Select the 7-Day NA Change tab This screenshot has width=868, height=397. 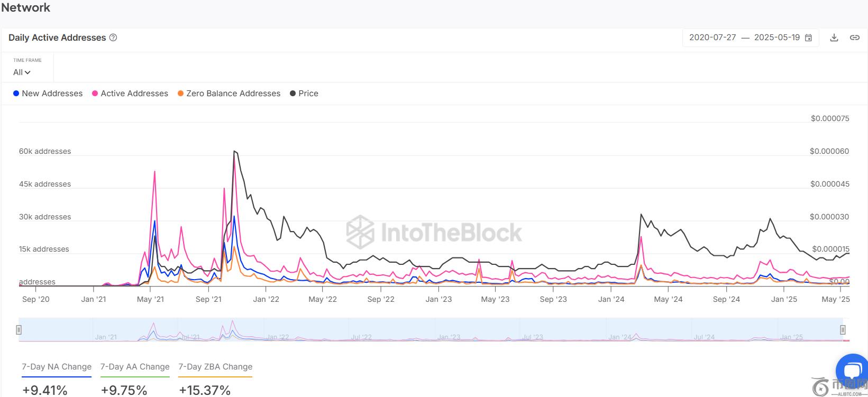57,367
